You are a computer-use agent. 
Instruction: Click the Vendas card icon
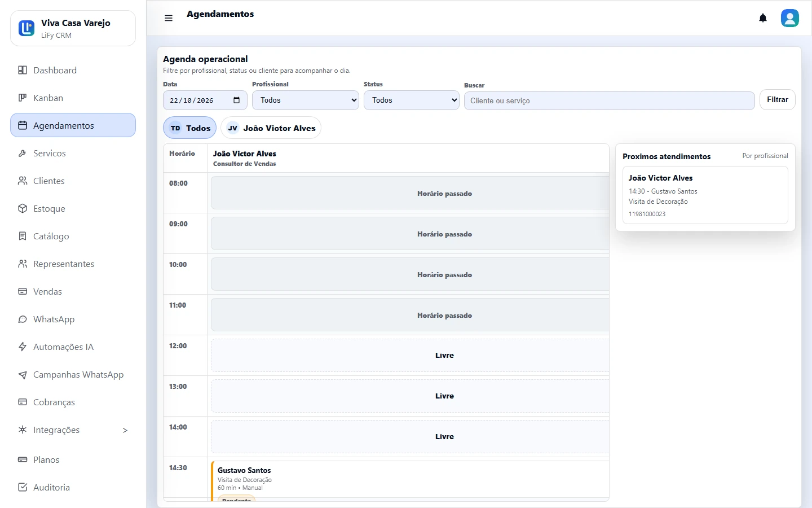[23, 292]
